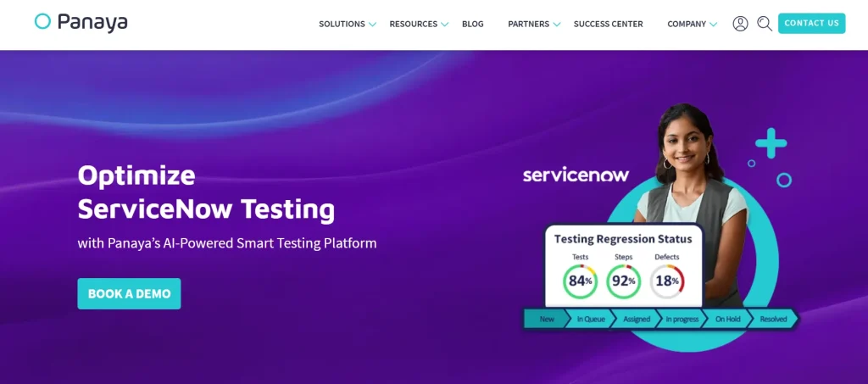Select the Assigned status step
Viewport: 868px width, 384px height.
[x=637, y=319]
